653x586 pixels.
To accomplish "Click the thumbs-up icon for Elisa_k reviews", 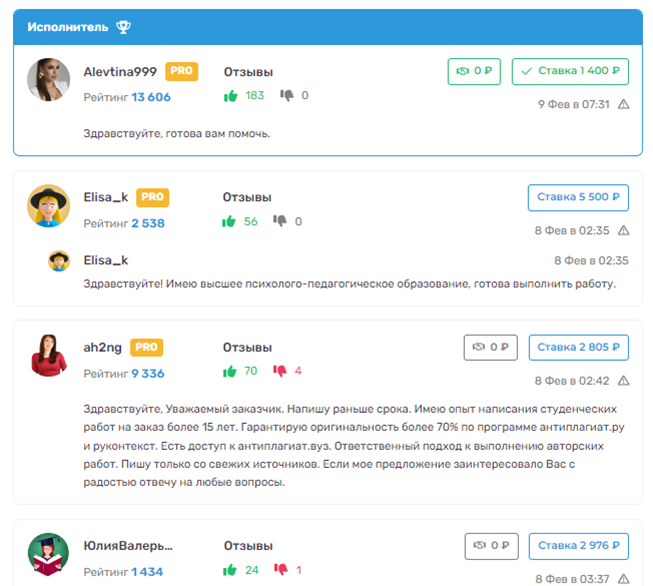I will pos(230,221).
